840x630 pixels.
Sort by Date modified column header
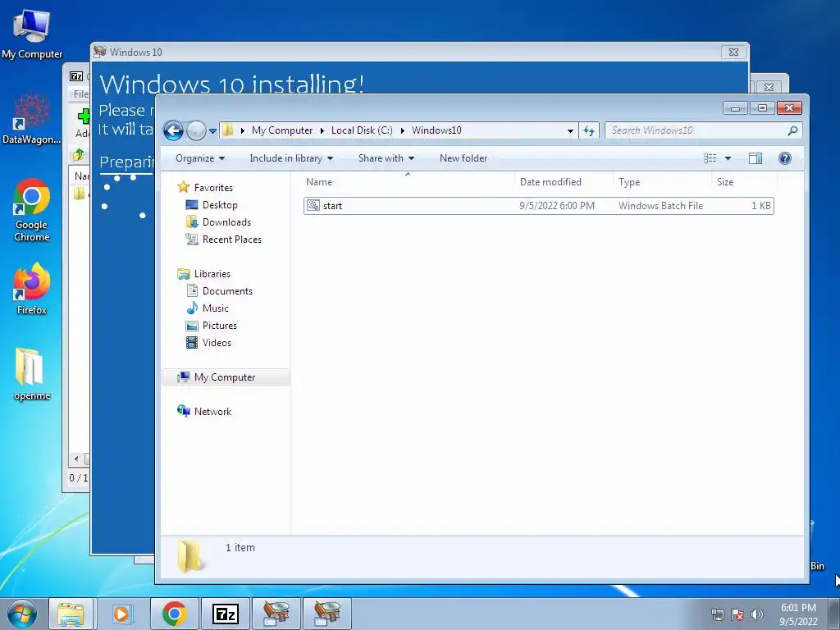point(564,181)
